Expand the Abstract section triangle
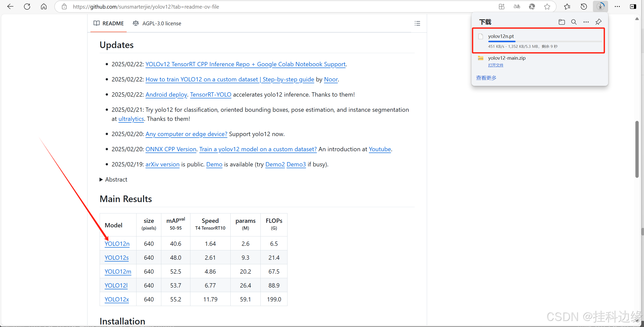This screenshot has height=327, width=644. 101,180
